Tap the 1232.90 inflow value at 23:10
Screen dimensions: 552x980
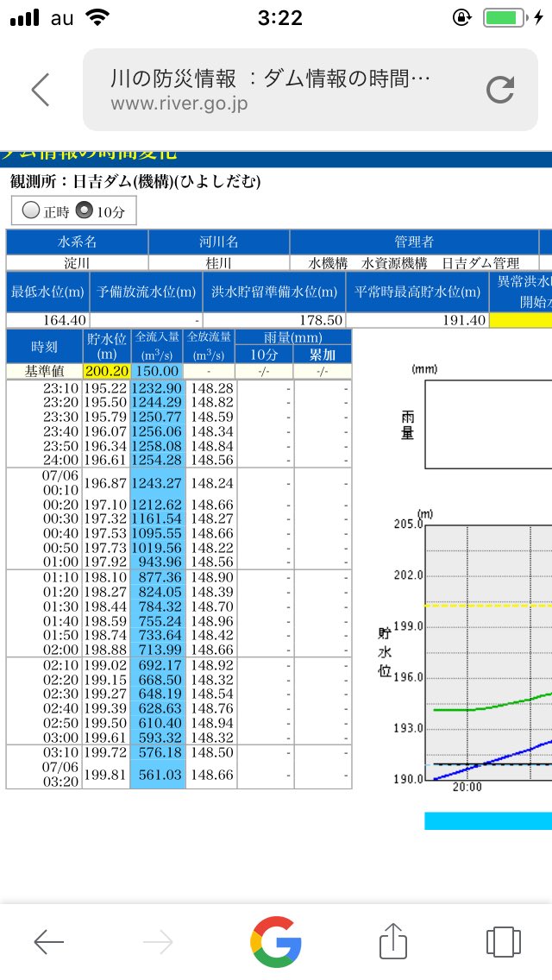158,389
